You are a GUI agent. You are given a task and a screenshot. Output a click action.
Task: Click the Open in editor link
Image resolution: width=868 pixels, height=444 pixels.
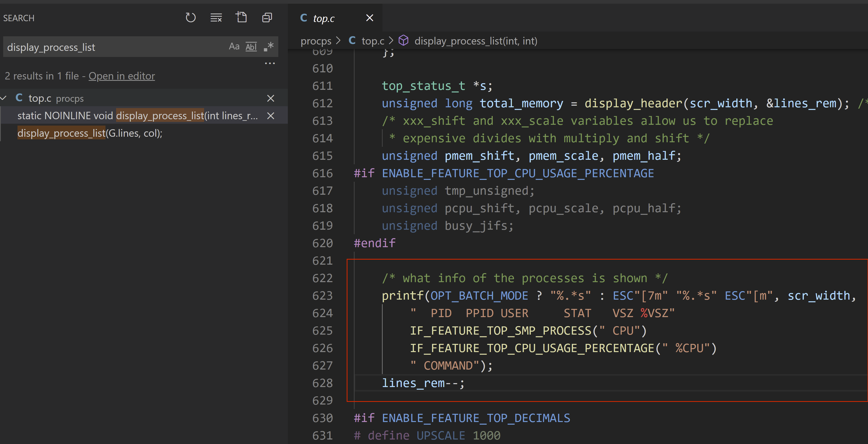pos(122,76)
